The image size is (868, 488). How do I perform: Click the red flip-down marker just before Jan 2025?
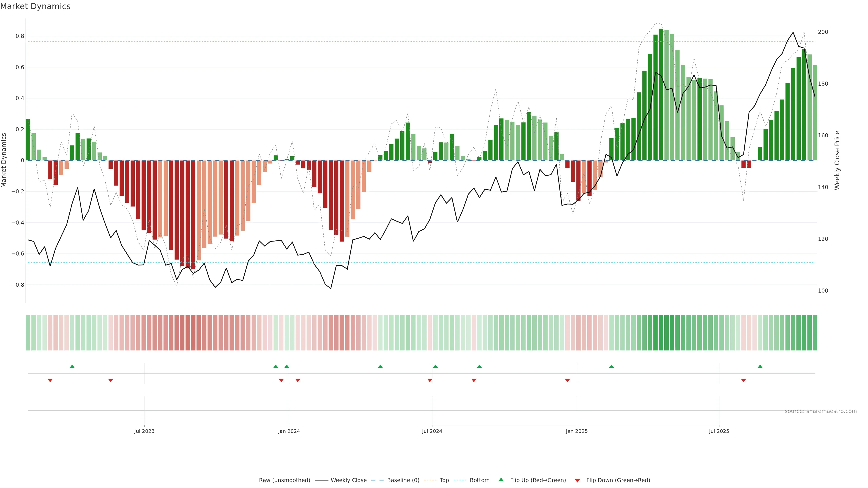tap(567, 380)
